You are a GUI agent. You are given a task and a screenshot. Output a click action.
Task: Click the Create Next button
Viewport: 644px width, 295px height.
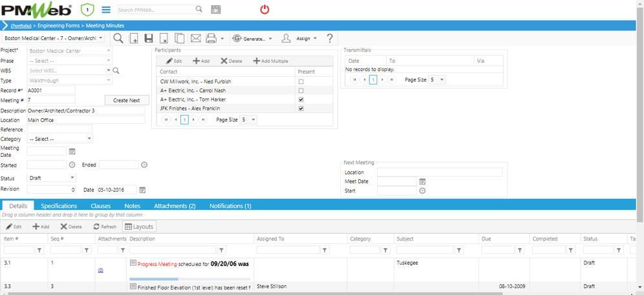(127, 100)
